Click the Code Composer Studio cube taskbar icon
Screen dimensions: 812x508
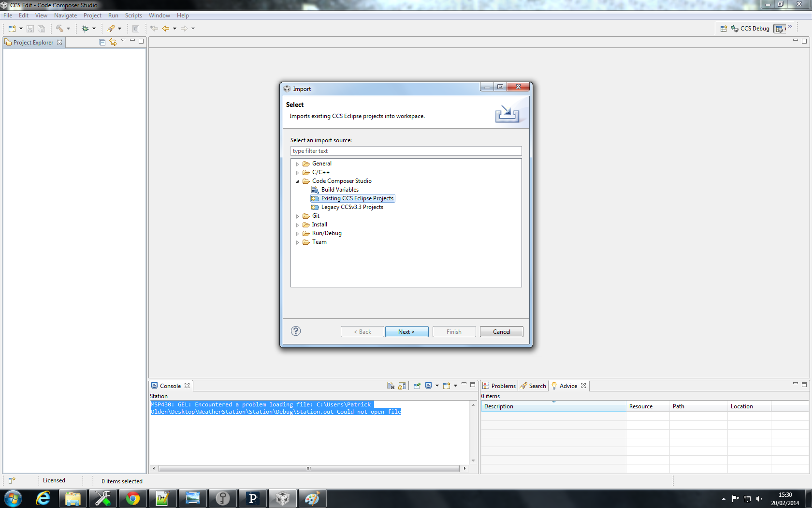coord(282,498)
